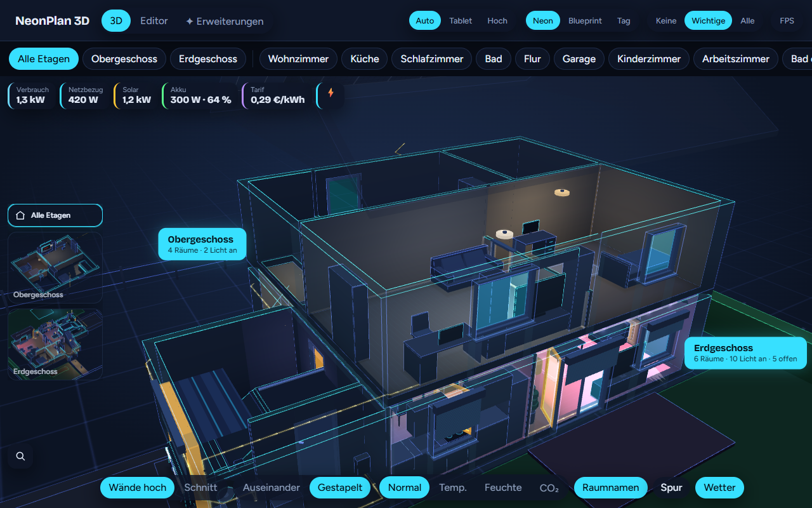Click the Erdgeschoss '6 Räume' floating label

[745, 353]
